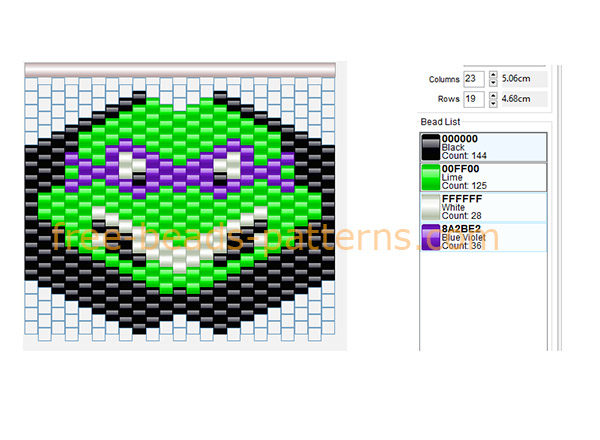The height and width of the screenshot is (440, 600).
Task: Click the vertical scrollbar beside the bead panel
Action: pos(559,208)
